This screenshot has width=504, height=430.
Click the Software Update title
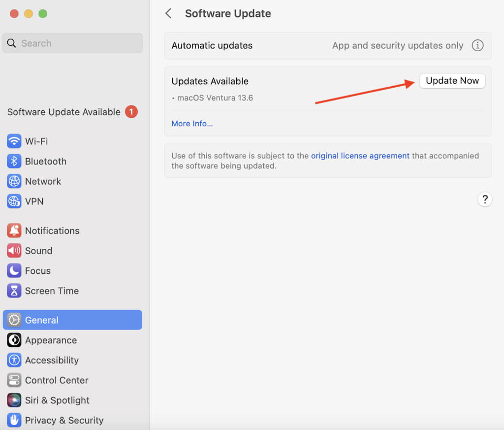pos(228,13)
